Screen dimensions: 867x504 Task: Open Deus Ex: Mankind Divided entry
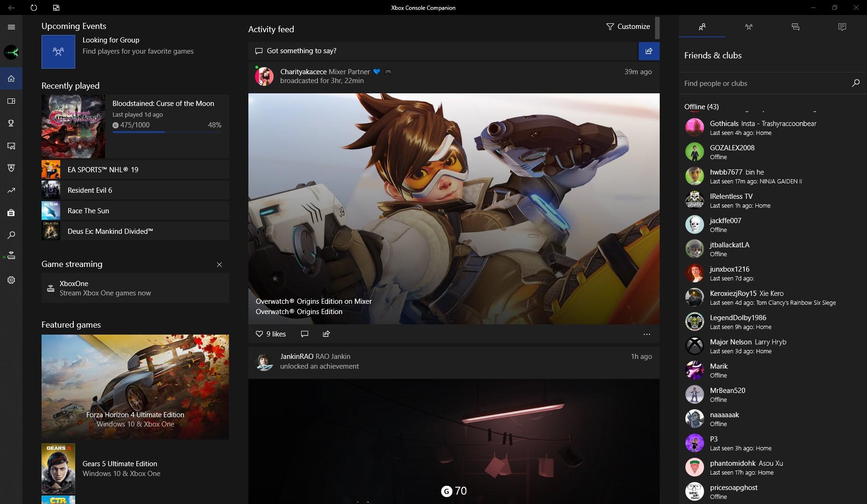[x=135, y=231]
